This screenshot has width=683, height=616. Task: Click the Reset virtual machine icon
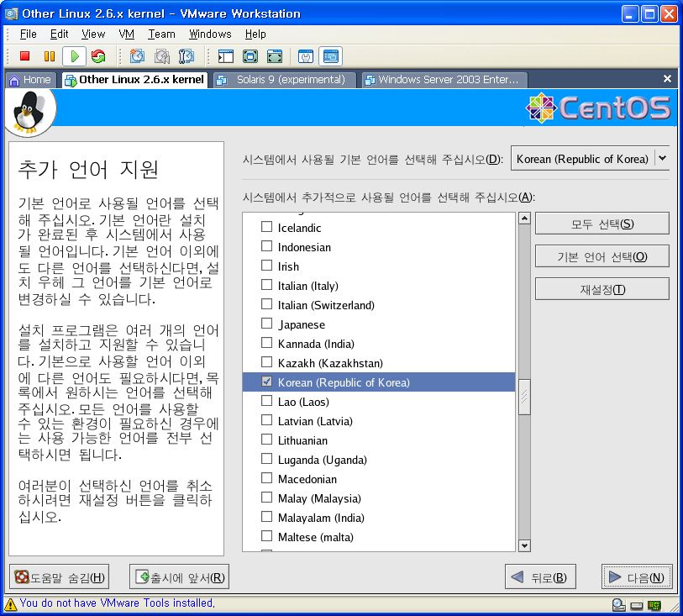point(98,56)
